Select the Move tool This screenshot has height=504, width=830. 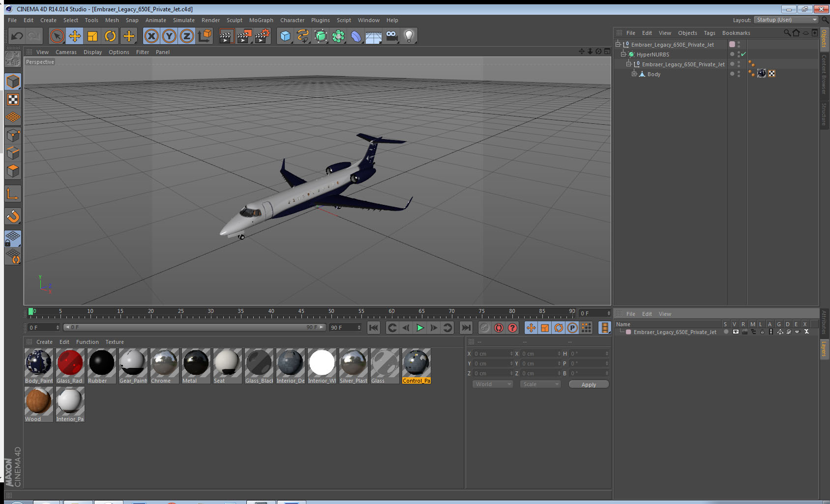click(x=75, y=36)
